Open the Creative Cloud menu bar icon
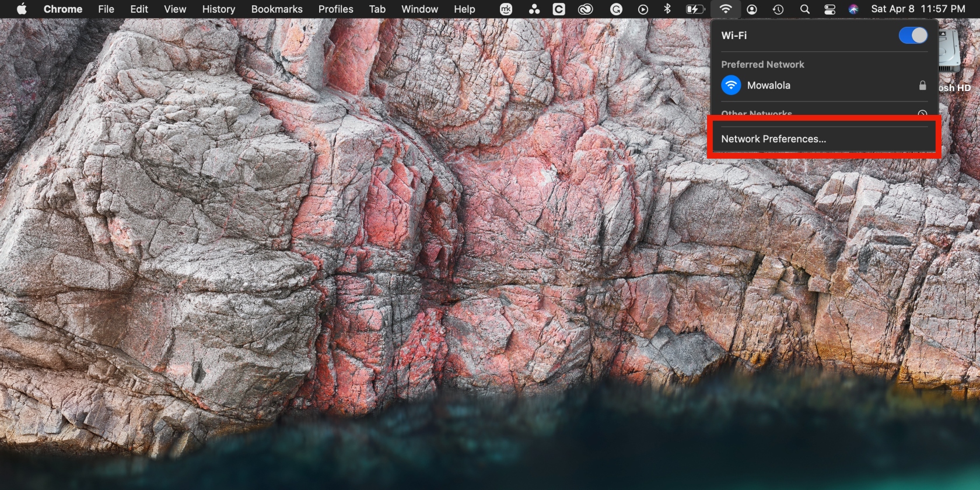The width and height of the screenshot is (980, 490). tap(585, 9)
